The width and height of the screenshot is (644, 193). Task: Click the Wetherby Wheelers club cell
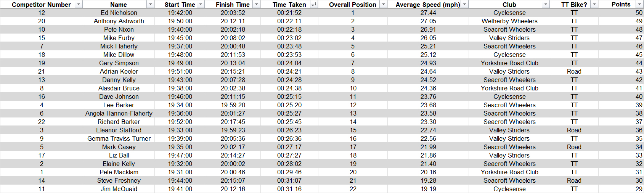point(509,21)
